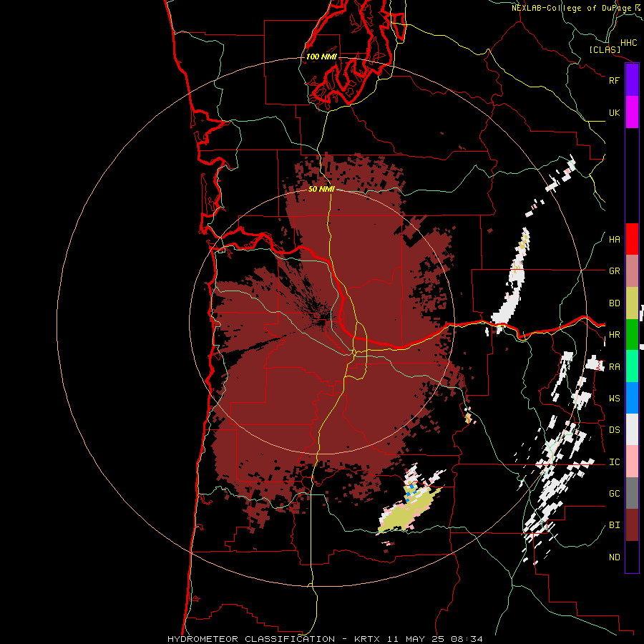Click the BD legend label
This screenshot has width=644, height=644.
point(614,303)
